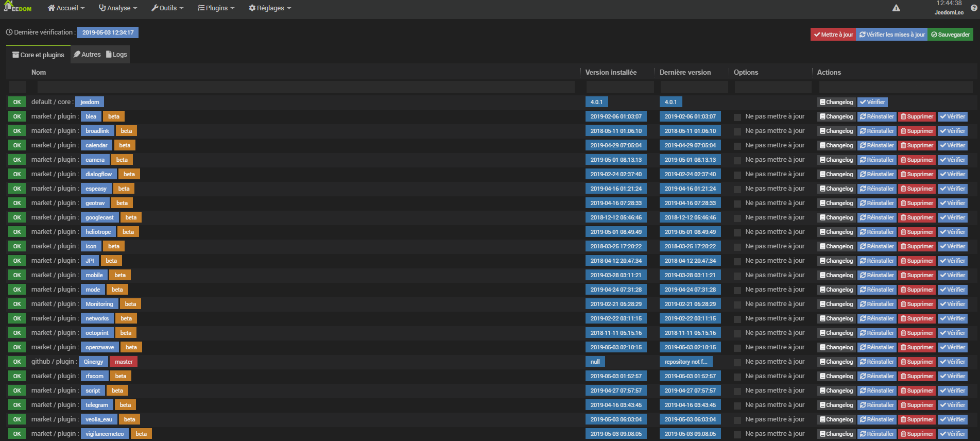
Task: Click the Version installée filter field
Action: pyautogui.click(x=620, y=87)
